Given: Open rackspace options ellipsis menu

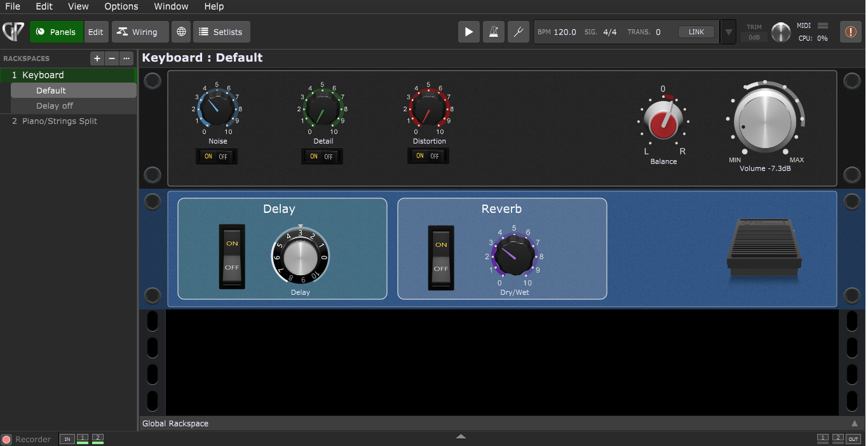Looking at the screenshot, I should pos(126,58).
